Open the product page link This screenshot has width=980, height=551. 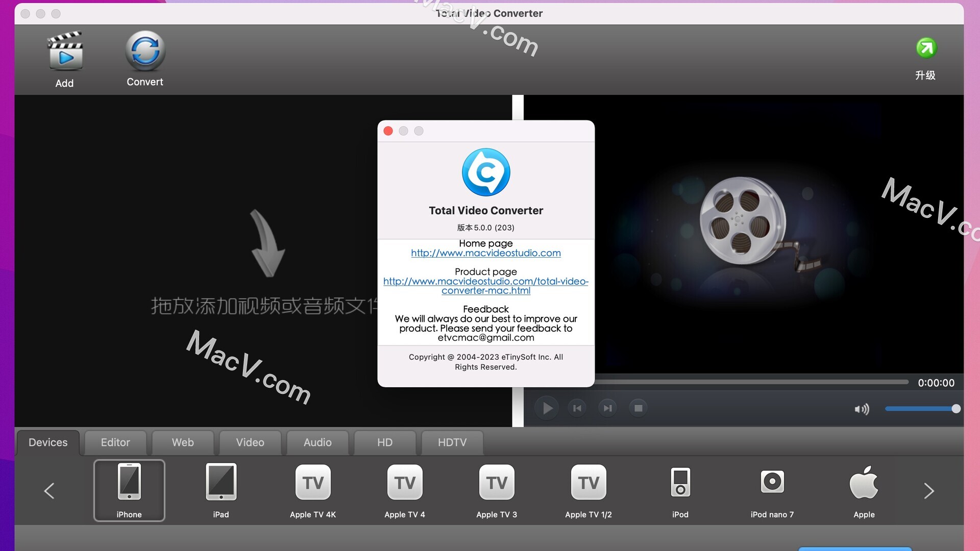click(486, 285)
